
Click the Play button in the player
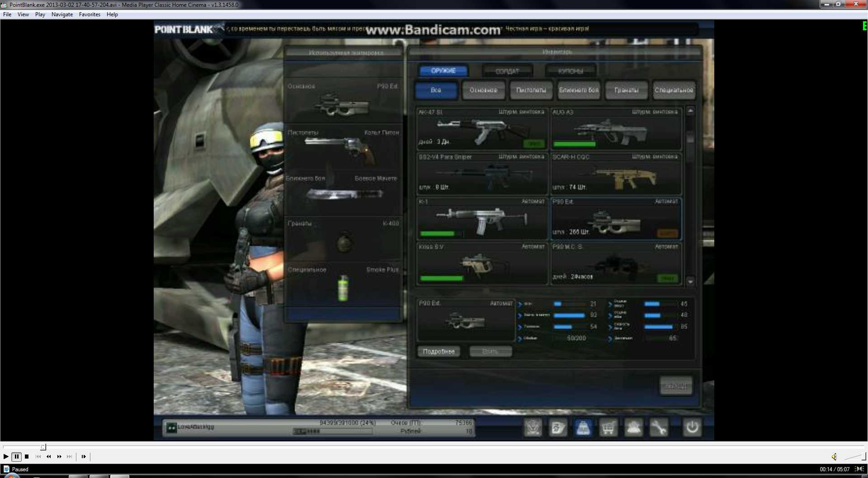[6, 457]
